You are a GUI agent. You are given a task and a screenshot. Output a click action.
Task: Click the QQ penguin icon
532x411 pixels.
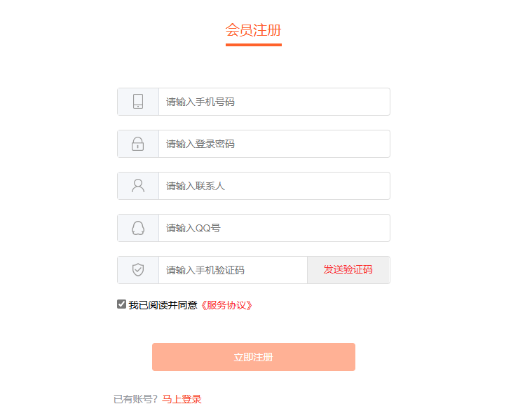click(x=138, y=228)
